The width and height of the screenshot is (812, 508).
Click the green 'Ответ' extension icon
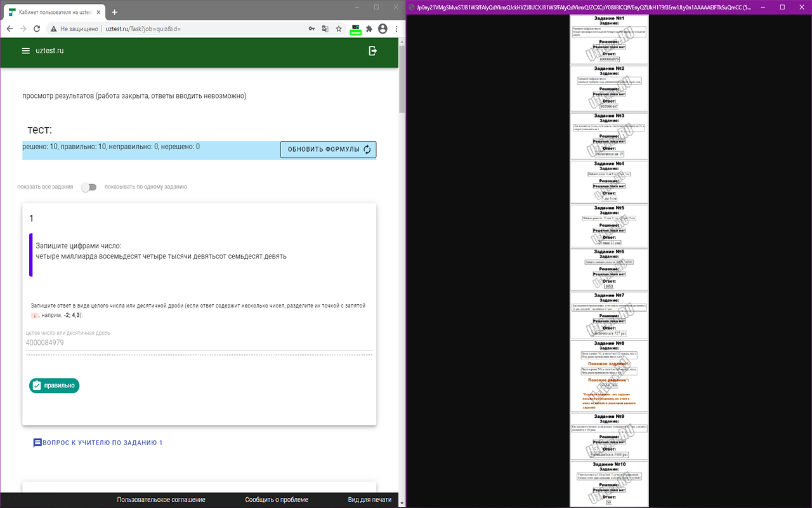[356, 29]
